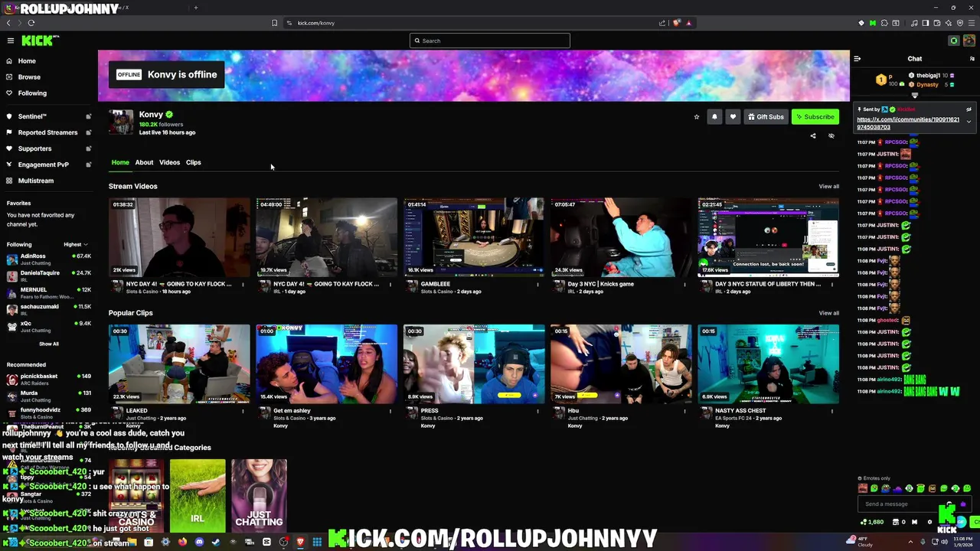Collapse the chat panel arrow icon
This screenshot has height=551, width=980.
coord(857,59)
